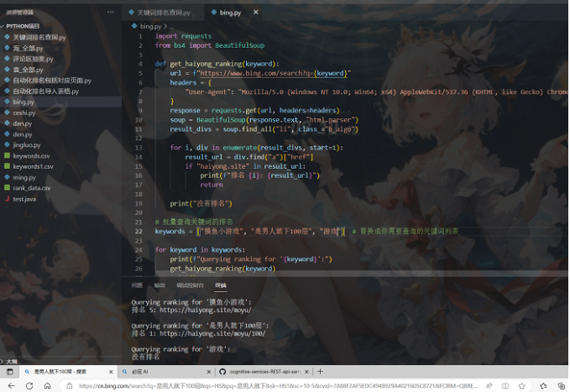
Task: Click the CSV icon beside keywords.csv
Action: coord(8,156)
